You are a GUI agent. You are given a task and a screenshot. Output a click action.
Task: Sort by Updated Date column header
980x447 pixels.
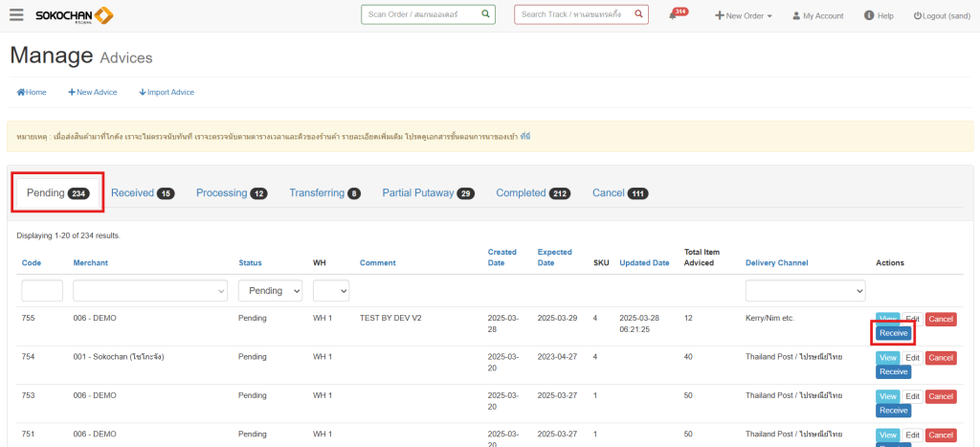point(644,262)
